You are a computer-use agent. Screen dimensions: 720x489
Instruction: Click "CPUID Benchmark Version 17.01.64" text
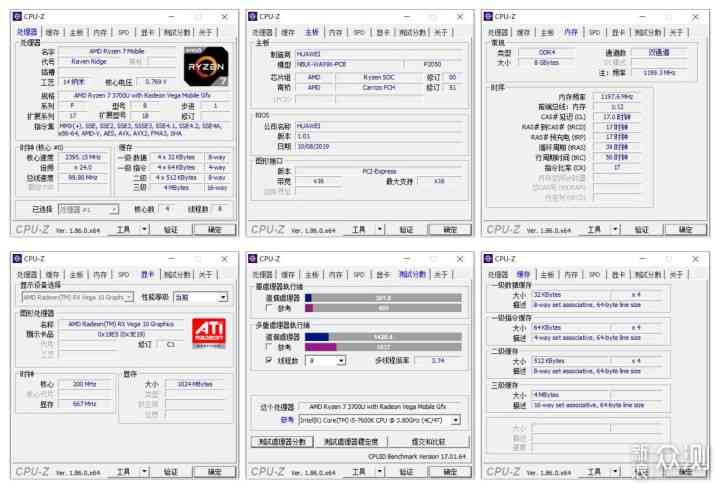coord(417,456)
